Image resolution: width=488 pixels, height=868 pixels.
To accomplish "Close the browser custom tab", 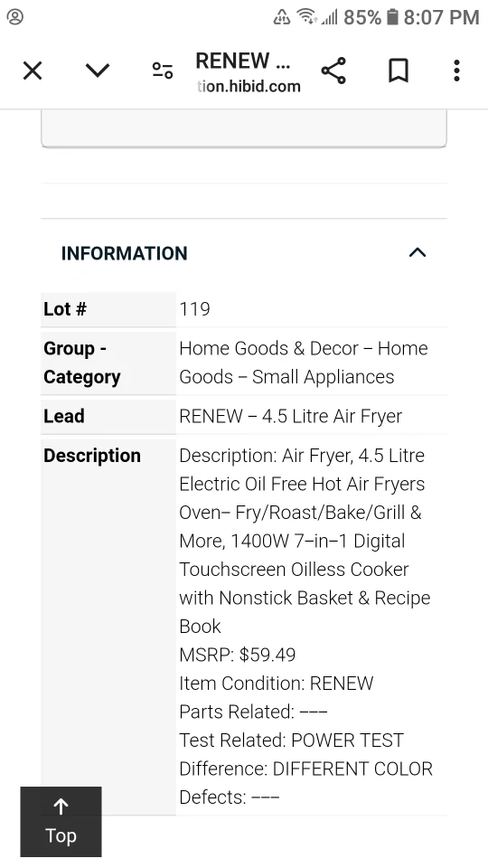I will point(33,71).
